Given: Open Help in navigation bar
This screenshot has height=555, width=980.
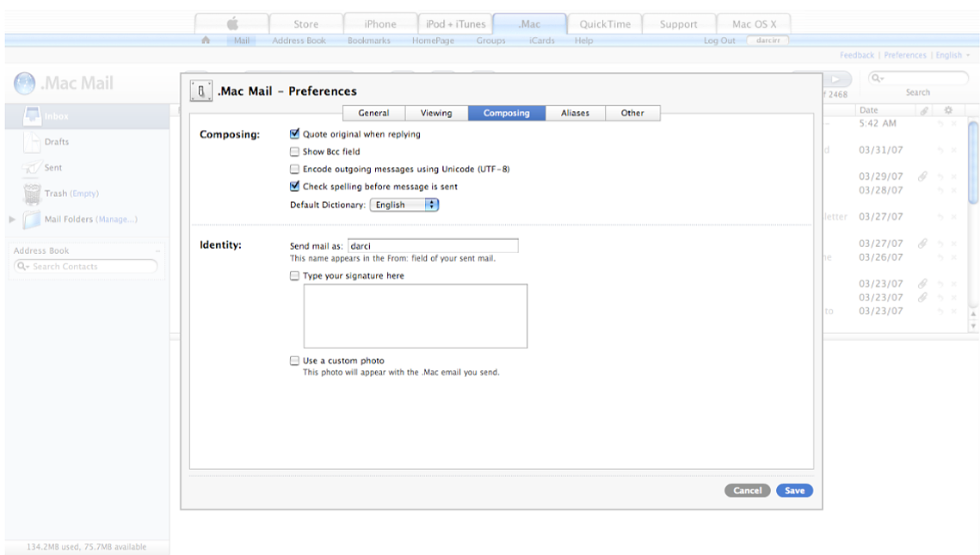Looking at the screenshot, I should (x=583, y=40).
